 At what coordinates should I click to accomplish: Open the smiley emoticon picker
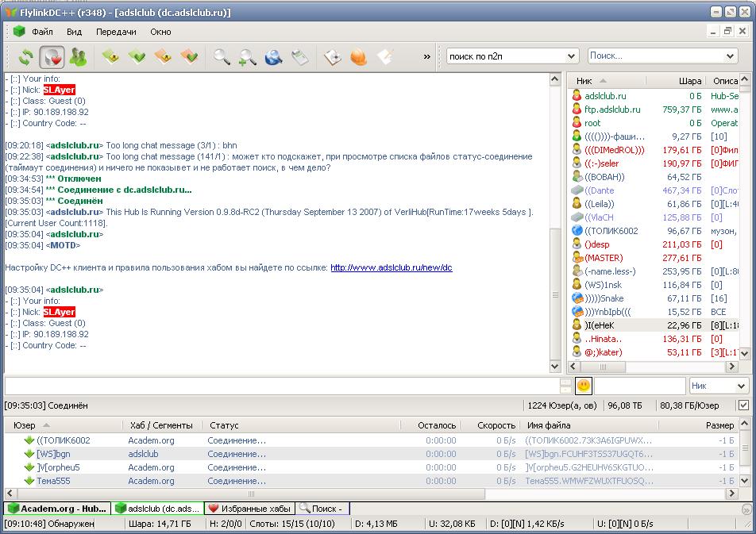click(x=584, y=386)
